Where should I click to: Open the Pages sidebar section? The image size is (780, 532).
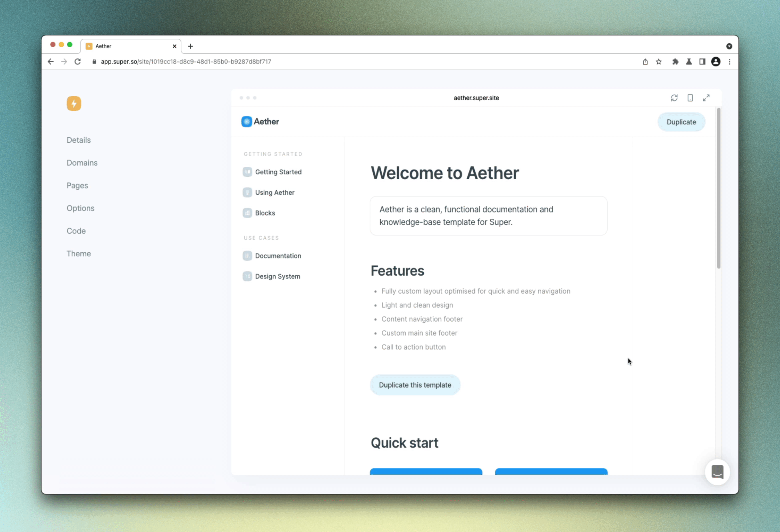click(77, 185)
